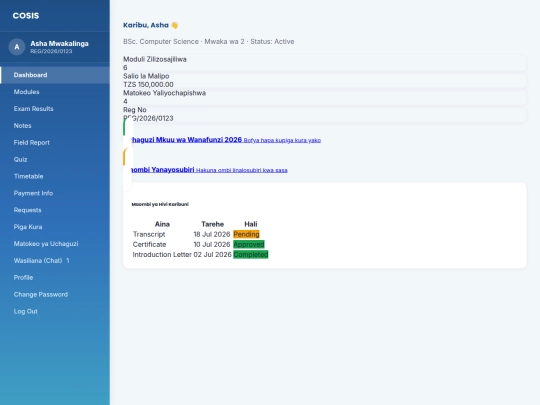540x405 pixels.
Task: Click the Asha Mwakalinga user name
Action: (59, 44)
